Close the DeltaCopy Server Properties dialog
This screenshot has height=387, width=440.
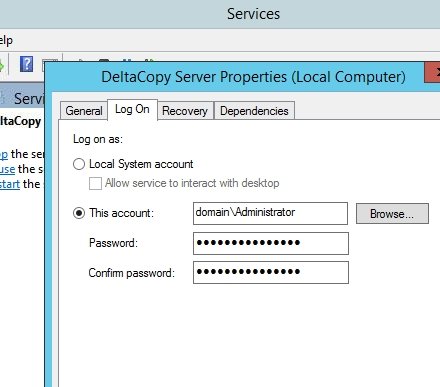pyautogui.click(x=433, y=72)
